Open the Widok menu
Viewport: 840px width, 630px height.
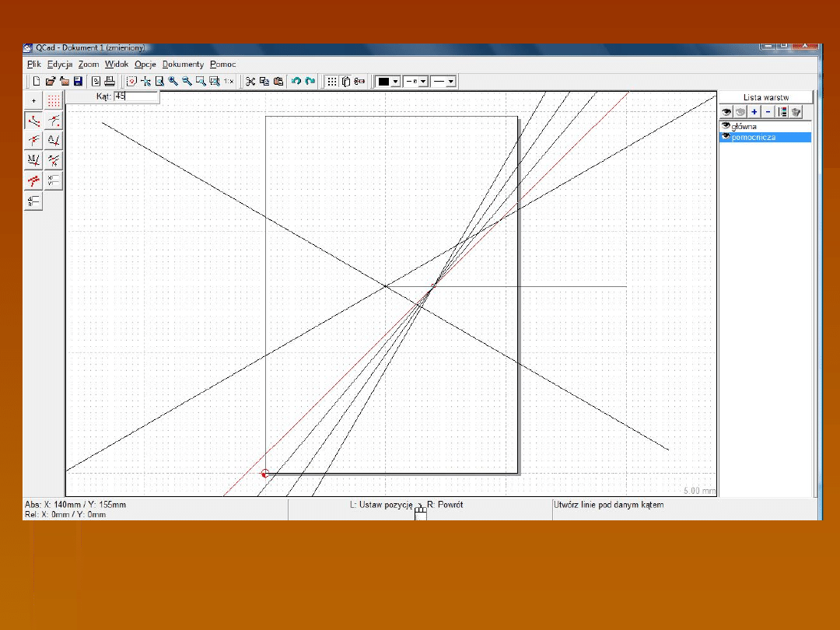click(117, 65)
